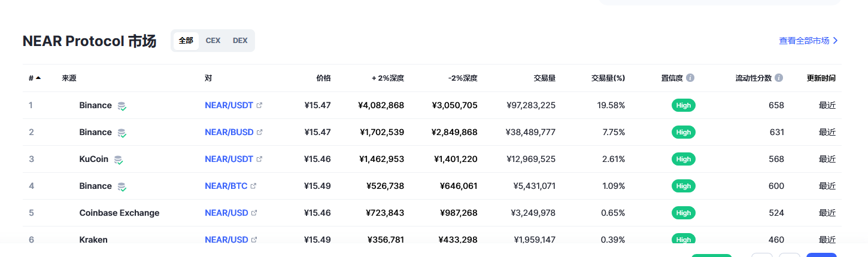The width and height of the screenshot is (868, 257).
Task: Open external link icon beside NEAR/BUSD
Action: (x=259, y=132)
